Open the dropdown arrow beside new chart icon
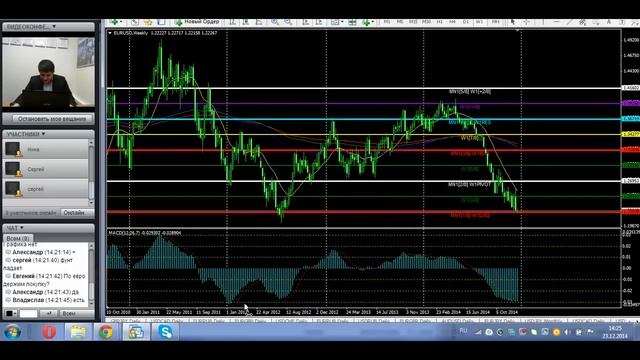Screen dimensions: 640x360 pyautogui.click(x=121, y=22)
